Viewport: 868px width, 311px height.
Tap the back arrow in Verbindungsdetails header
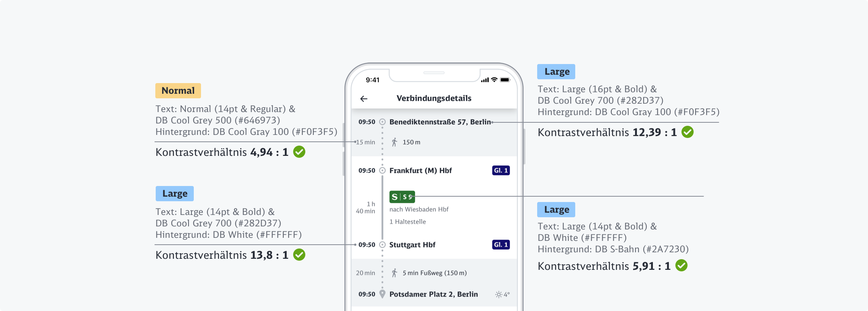pos(364,99)
